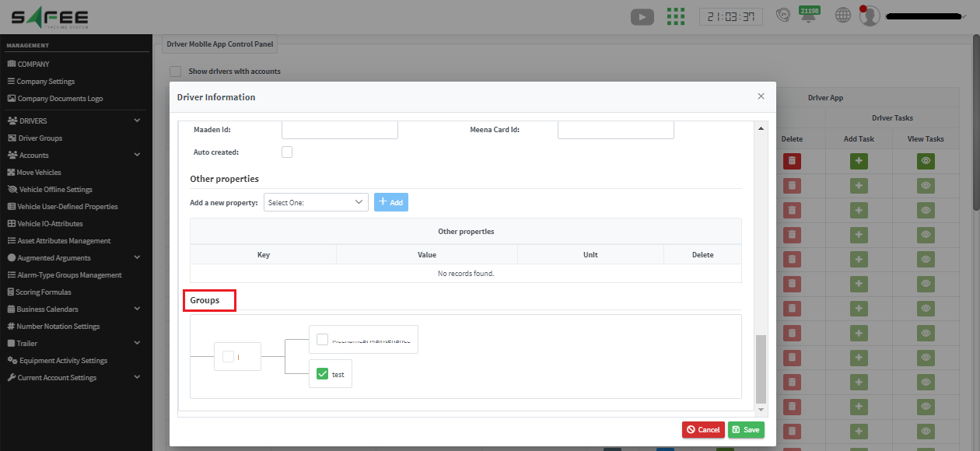Click the bright green eye View Tasks button
This screenshot has width=980, height=451.
(x=926, y=161)
